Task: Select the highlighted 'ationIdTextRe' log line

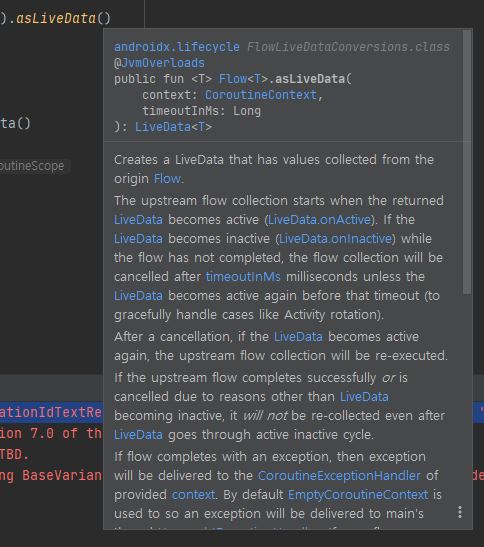Action: point(51,412)
